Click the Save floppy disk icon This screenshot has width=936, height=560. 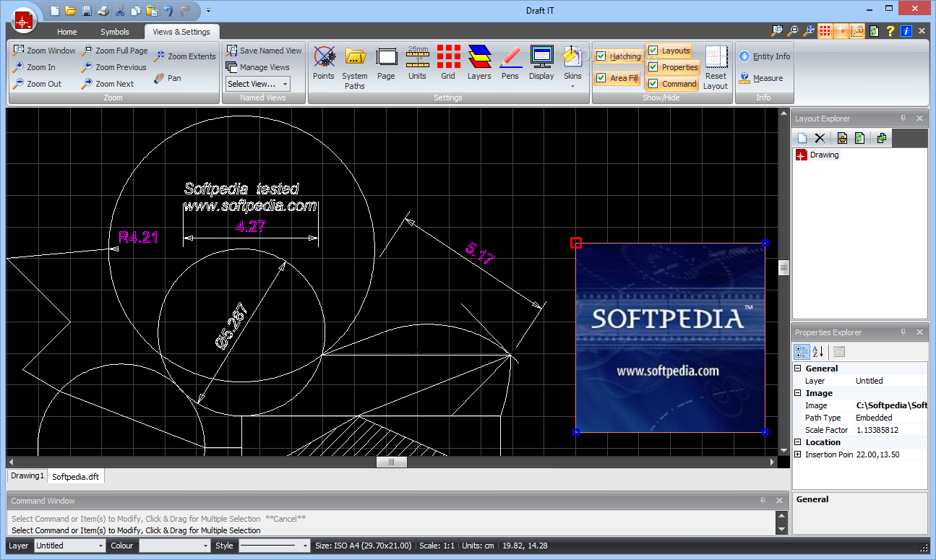(87, 10)
